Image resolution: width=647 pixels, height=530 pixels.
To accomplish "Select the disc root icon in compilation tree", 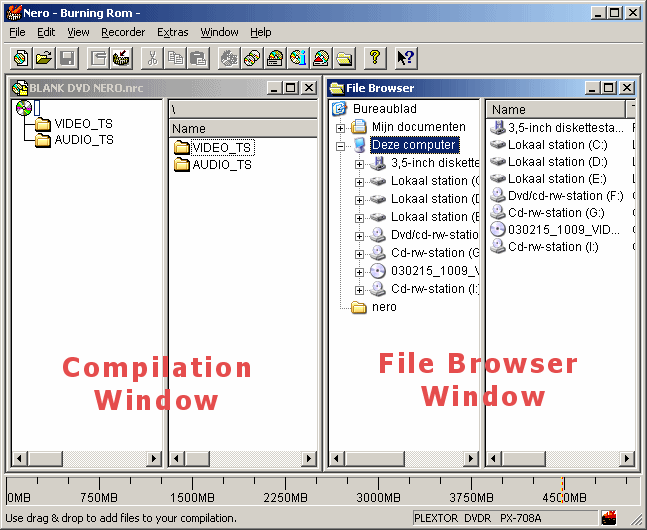I will (x=24, y=108).
